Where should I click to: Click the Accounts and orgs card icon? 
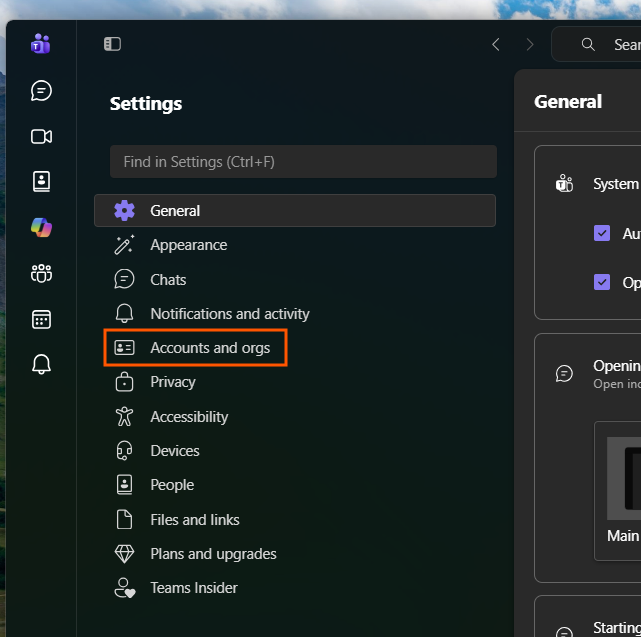pyautogui.click(x=124, y=348)
